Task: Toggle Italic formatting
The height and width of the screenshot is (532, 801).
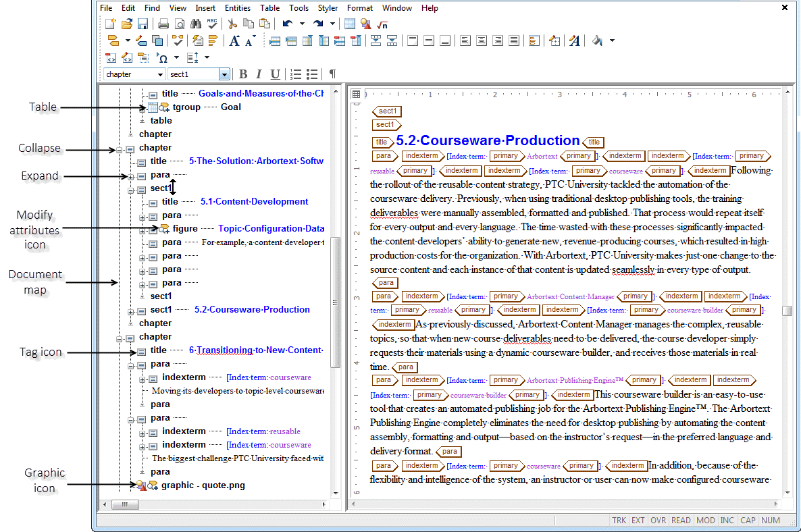Action: coord(259,74)
